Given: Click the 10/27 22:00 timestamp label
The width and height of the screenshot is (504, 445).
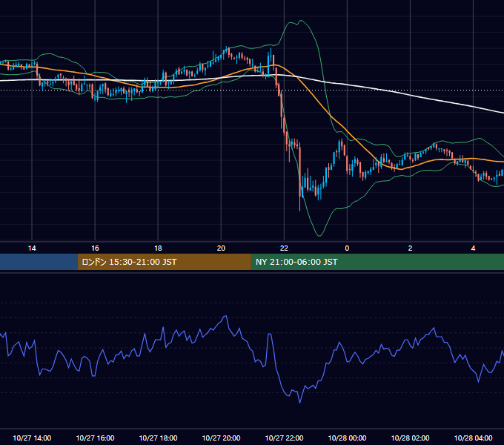Looking at the screenshot, I should (284, 438).
